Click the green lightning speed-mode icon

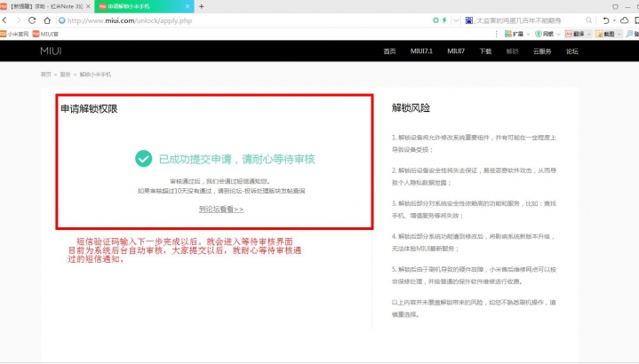pos(444,20)
